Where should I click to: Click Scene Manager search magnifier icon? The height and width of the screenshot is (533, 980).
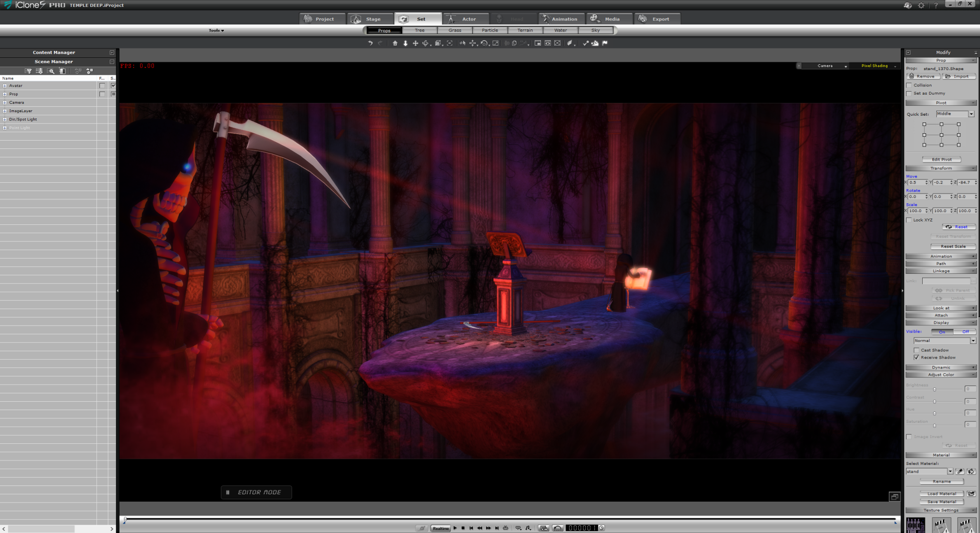click(x=51, y=71)
